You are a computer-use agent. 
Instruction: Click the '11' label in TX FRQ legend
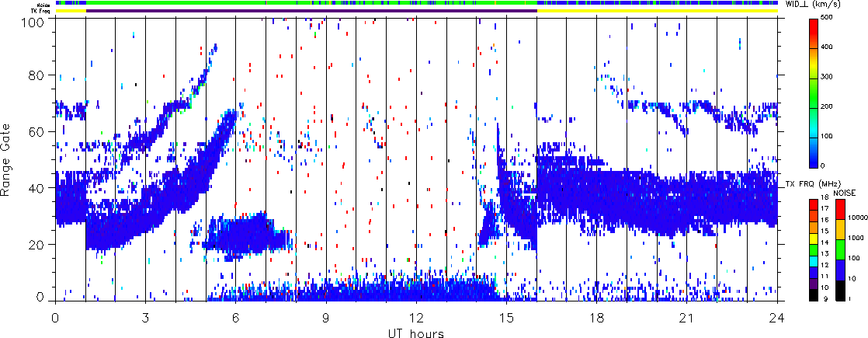click(825, 276)
